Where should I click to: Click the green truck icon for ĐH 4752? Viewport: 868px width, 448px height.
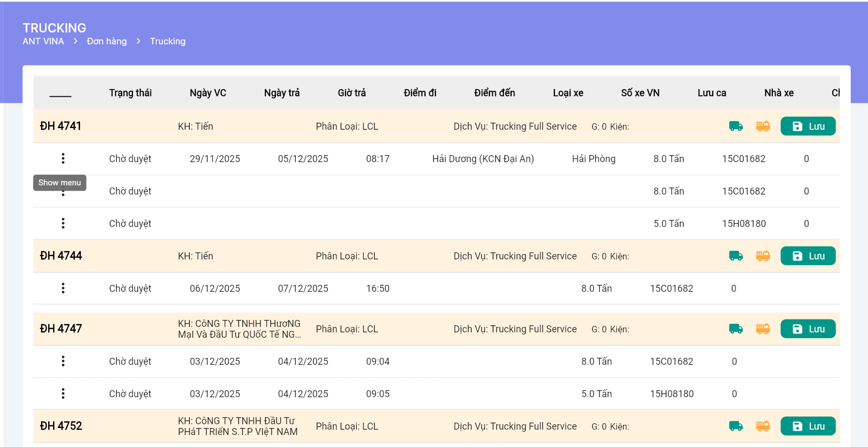(736, 426)
